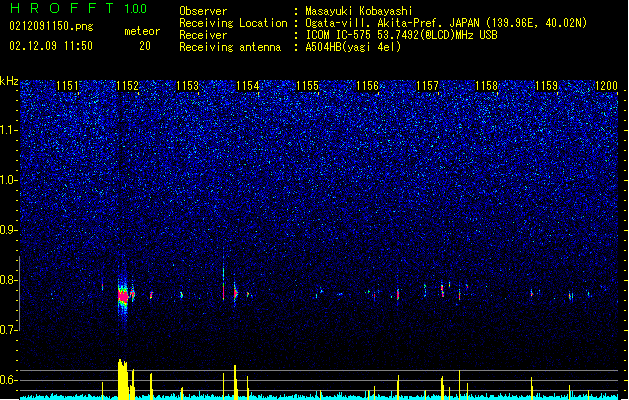Click the 1200 time marker
This screenshot has width=629, height=400.
[607, 85]
